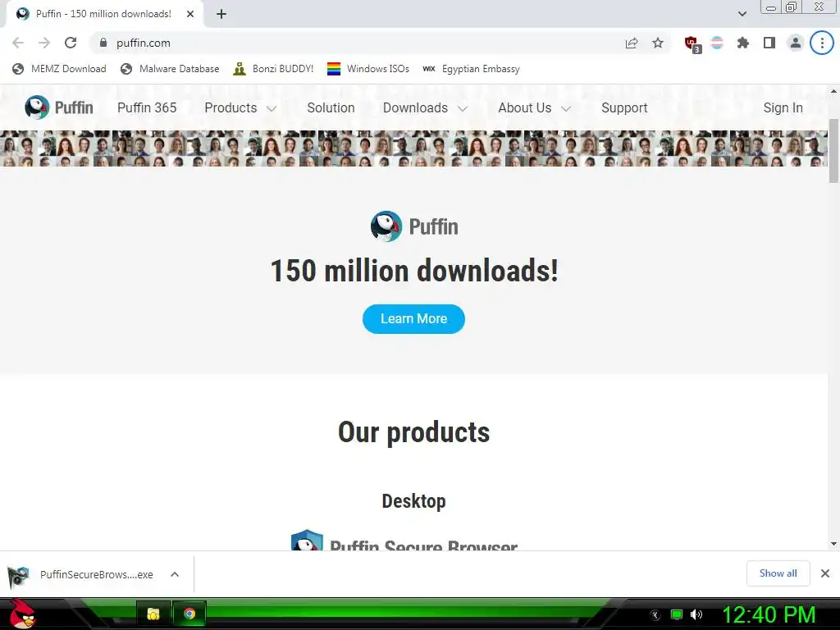Image resolution: width=840 pixels, height=630 pixels.
Task: Open File Explorer taskbar icon
Action: [153, 614]
